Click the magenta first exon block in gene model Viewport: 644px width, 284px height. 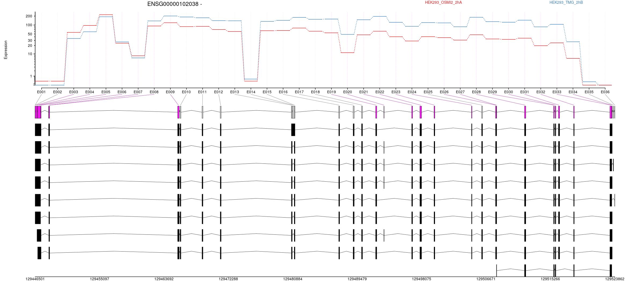(38, 112)
